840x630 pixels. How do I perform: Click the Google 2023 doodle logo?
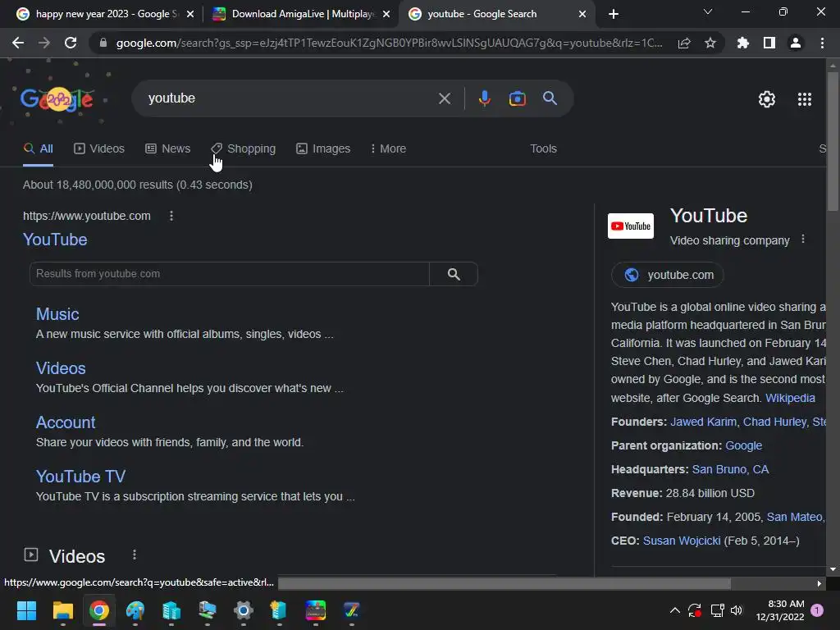pyautogui.click(x=57, y=99)
